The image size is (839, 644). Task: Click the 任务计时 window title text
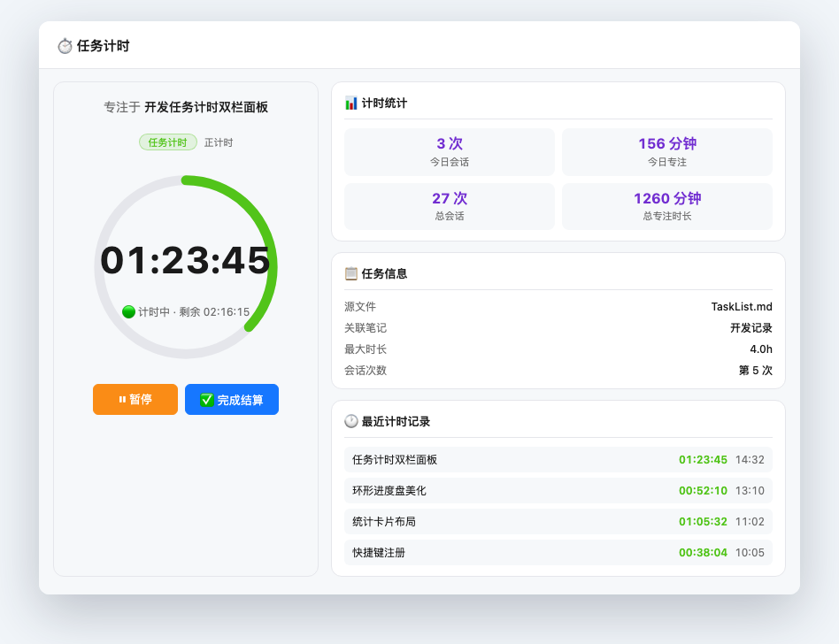[x=104, y=46]
